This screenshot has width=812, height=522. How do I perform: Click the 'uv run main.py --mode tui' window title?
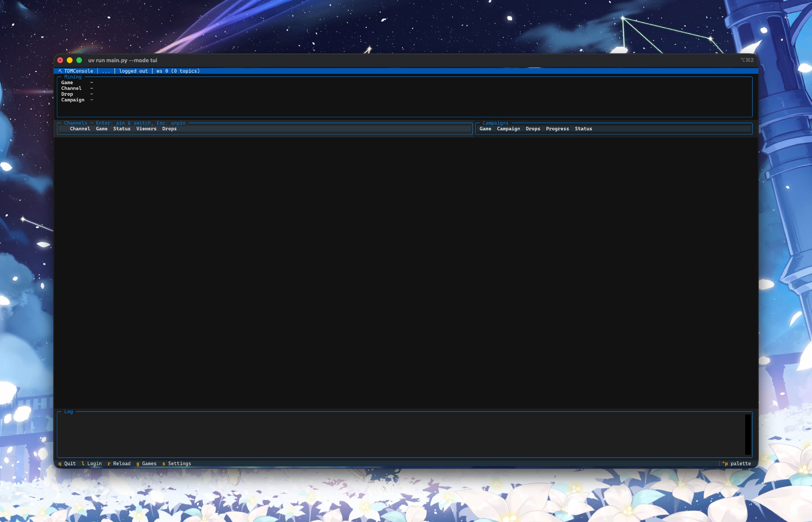tap(123, 60)
